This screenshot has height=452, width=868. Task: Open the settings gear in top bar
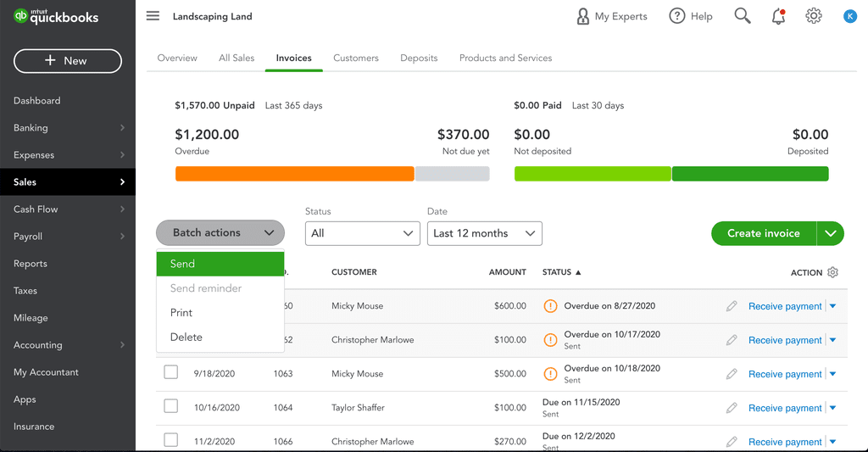point(813,16)
